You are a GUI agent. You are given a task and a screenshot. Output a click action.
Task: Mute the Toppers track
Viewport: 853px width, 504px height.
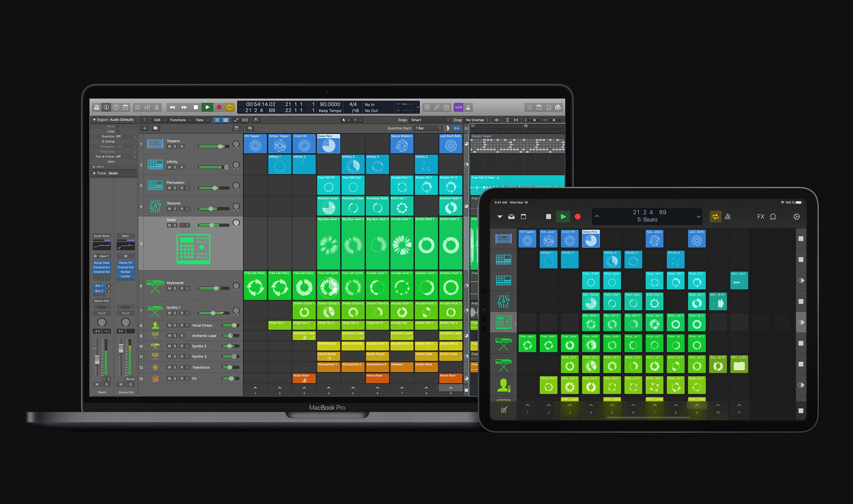coord(169,147)
